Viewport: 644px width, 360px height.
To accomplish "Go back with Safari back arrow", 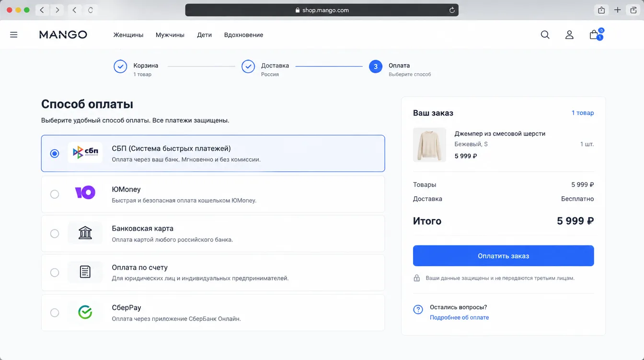I will (x=42, y=10).
